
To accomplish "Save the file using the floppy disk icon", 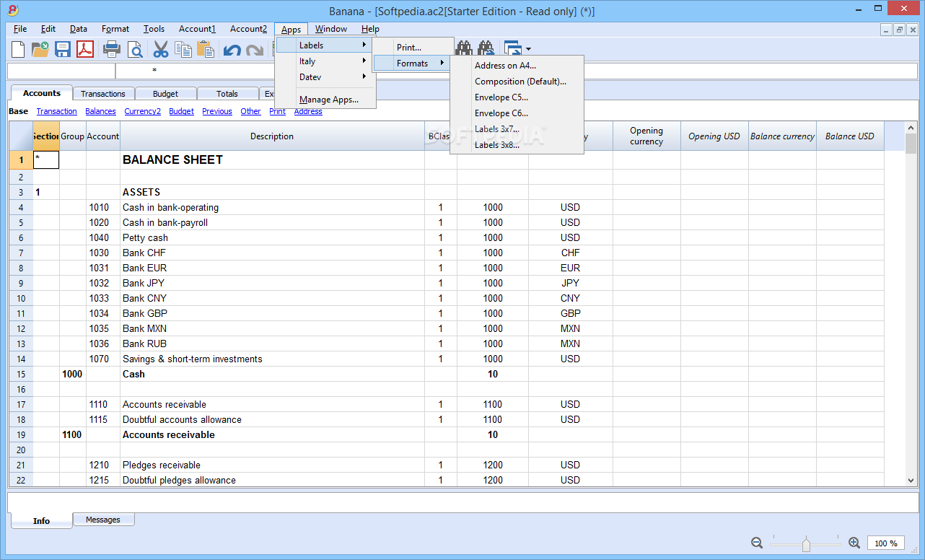I will click(63, 49).
